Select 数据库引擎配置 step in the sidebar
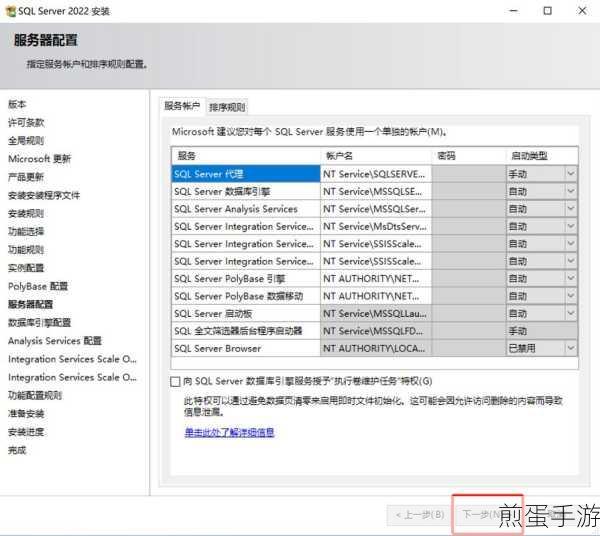 39,323
